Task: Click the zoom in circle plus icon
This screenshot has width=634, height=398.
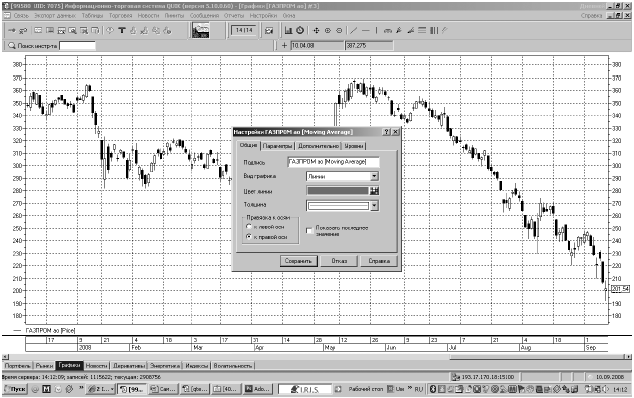Action: pyautogui.click(x=328, y=30)
